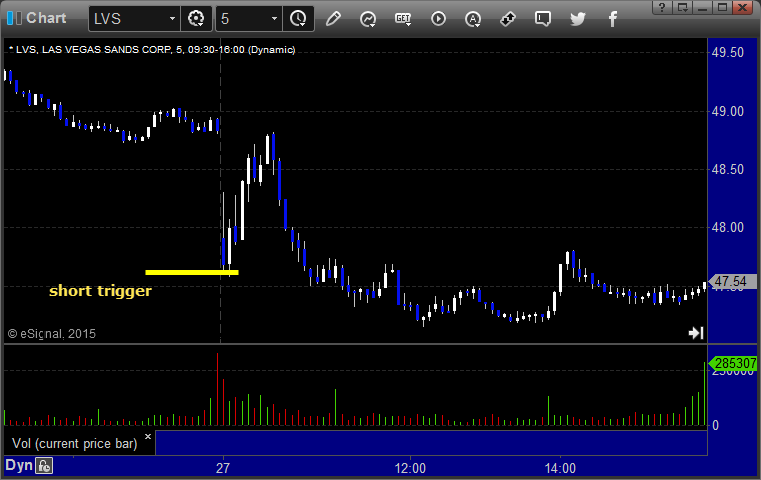Click the 48.00 price axis label
761x480 pixels.
728,227
